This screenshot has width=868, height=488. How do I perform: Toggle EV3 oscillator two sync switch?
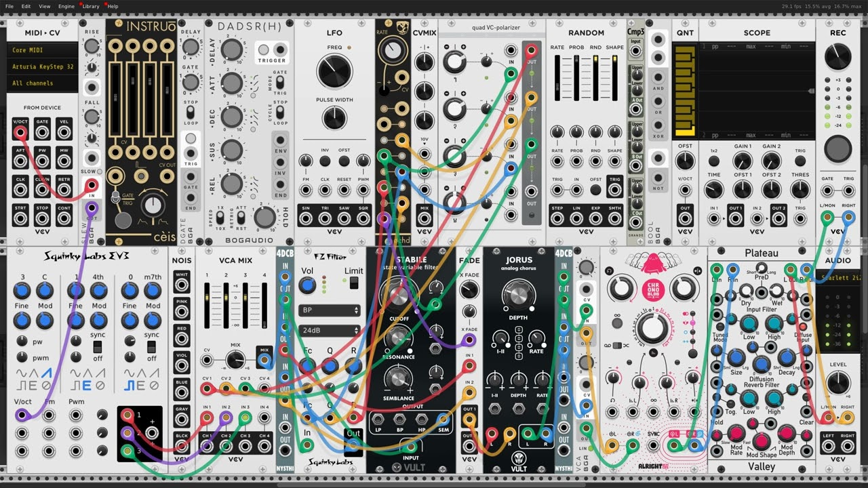point(97,346)
